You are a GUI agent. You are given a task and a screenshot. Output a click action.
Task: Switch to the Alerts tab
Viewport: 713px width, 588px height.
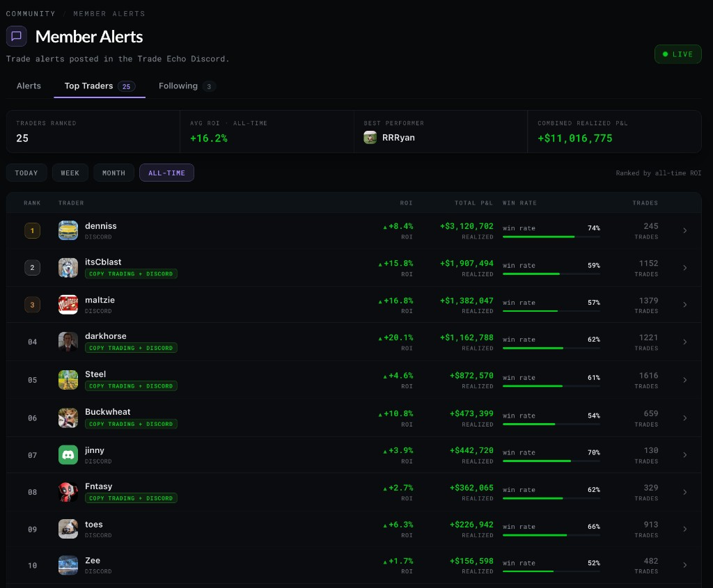point(29,86)
